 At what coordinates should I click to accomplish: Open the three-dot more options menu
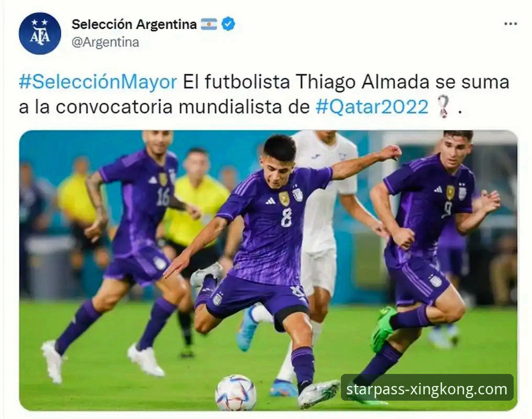tap(511, 24)
